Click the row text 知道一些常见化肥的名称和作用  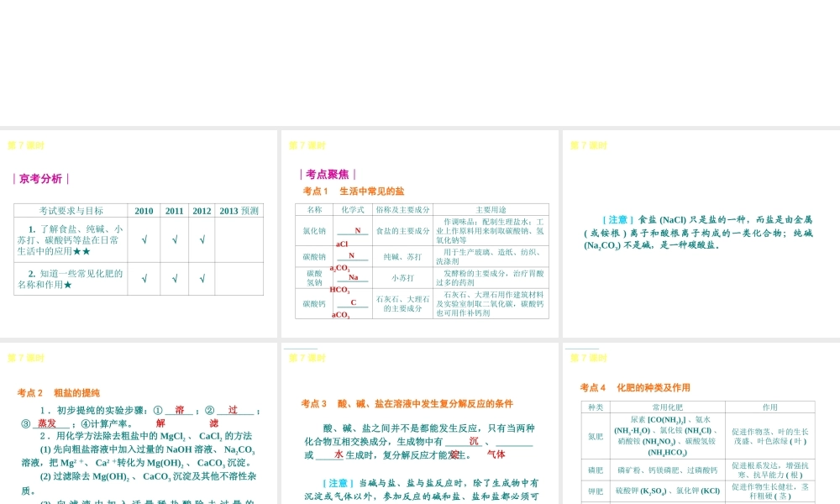click(x=71, y=279)
